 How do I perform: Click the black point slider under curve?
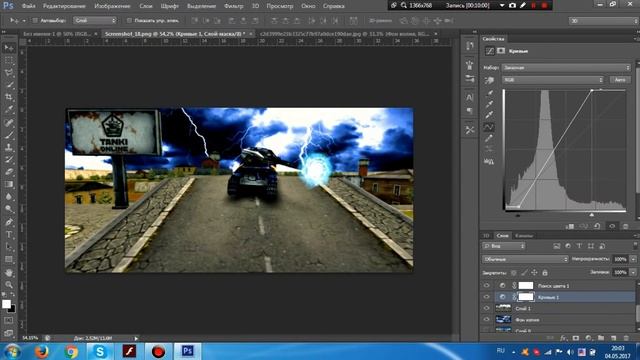[518, 215]
